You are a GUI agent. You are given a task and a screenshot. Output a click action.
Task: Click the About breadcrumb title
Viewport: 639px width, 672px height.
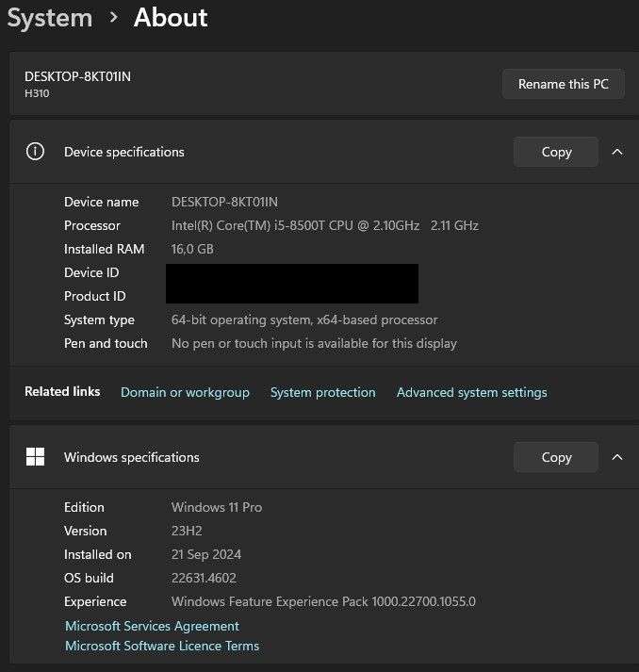pyautogui.click(x=171, y=18)
